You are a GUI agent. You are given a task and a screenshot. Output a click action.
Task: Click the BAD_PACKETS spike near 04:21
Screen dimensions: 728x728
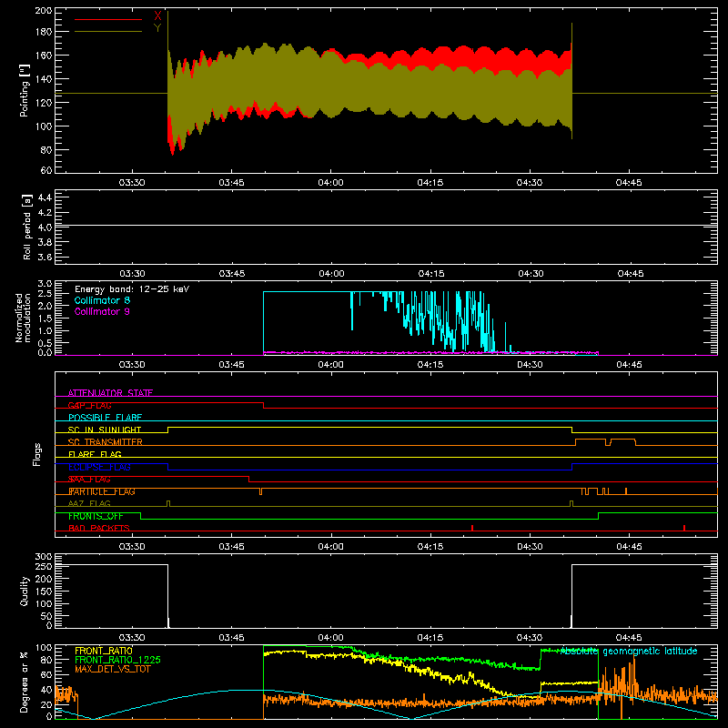coord(472,528)
